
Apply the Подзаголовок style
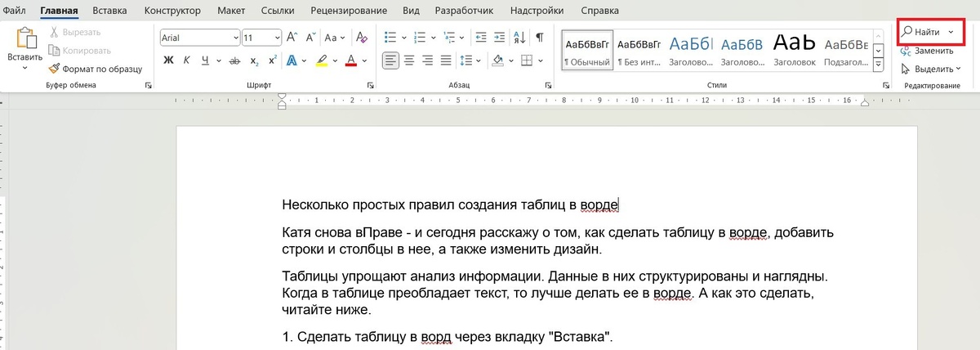846,49
